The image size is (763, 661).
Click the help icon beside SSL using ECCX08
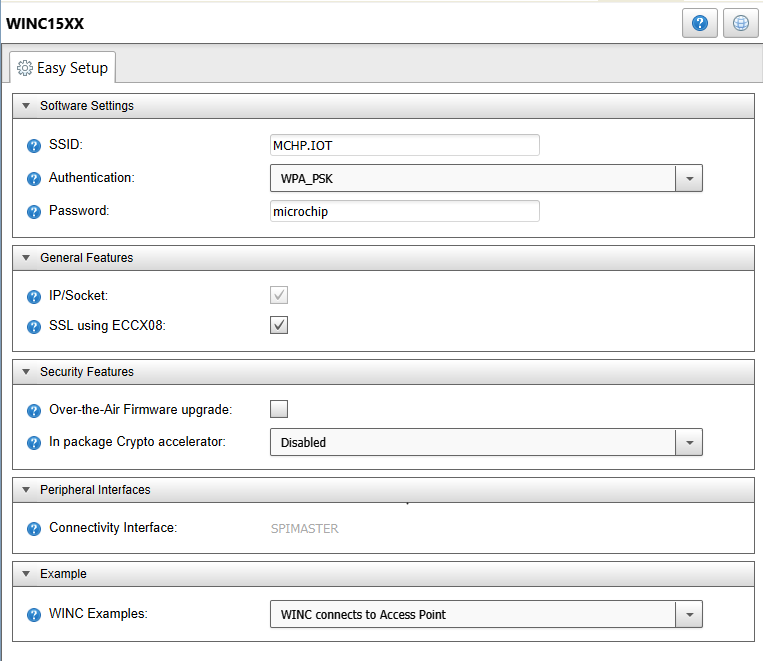click(34, 327)
